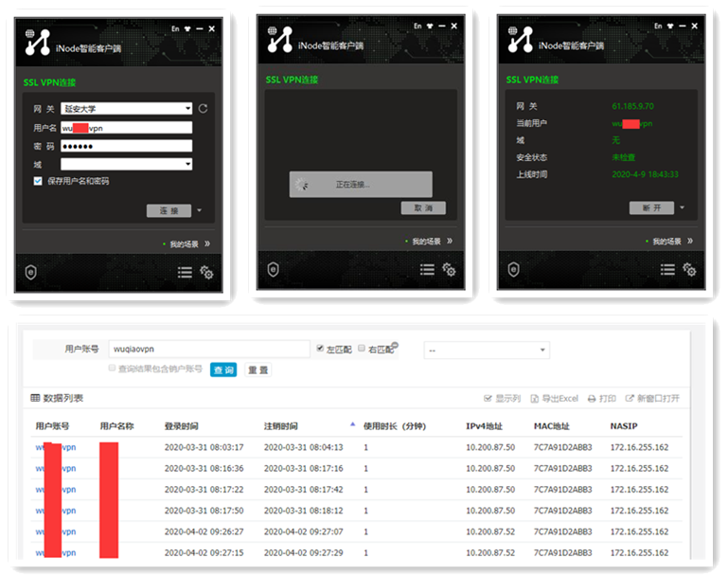Click the 密码 password field
Screen dimensions: 728x576
[x=126, y=146]
